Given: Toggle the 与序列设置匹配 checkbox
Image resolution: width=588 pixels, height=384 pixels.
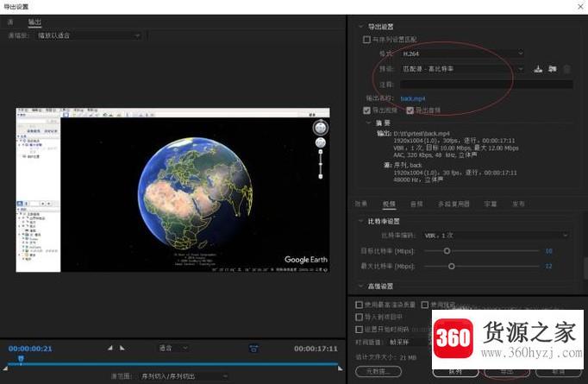Looking at the screenshot, I should tap(366, 40).
